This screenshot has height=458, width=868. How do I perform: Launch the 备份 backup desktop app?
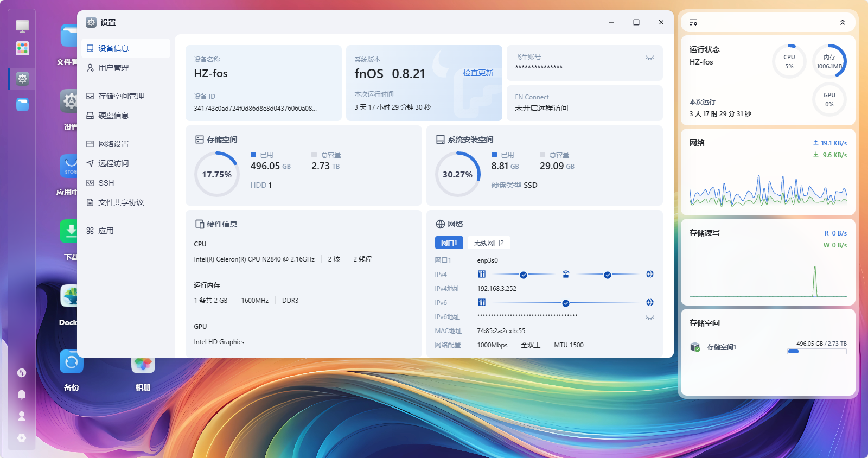[72, 362]
